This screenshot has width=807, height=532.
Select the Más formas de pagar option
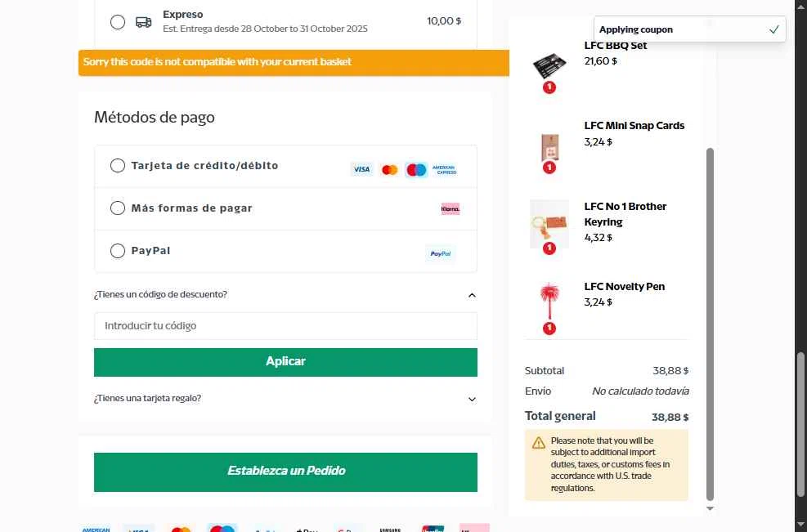pos(118,208)
